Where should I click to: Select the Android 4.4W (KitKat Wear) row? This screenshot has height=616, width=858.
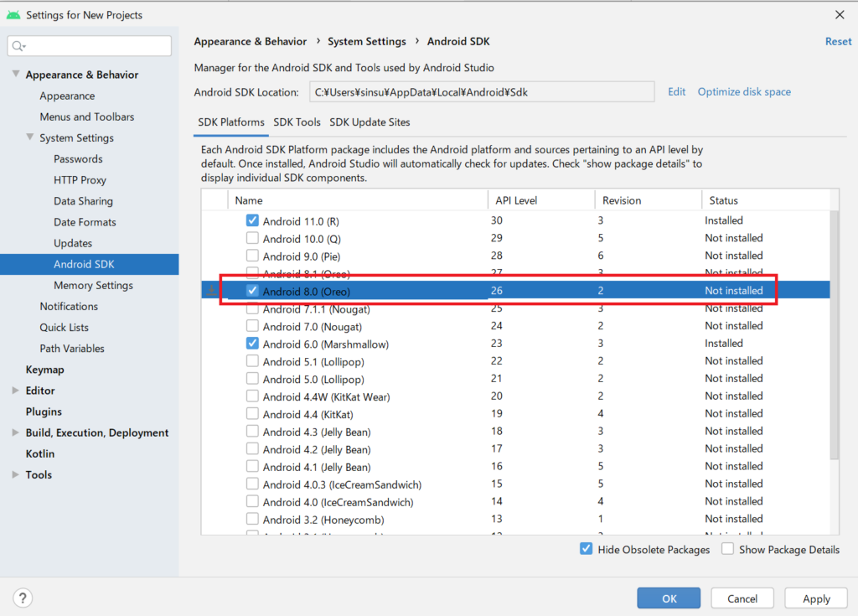click(x=515, y=396)
